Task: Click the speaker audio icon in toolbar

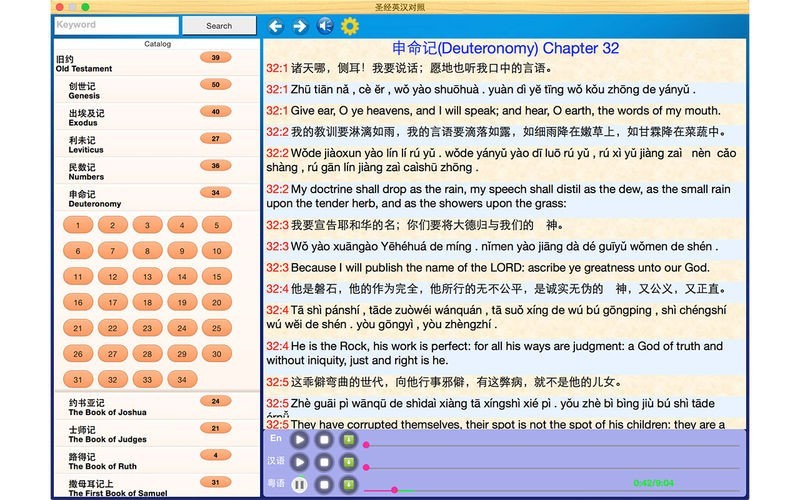Action: pyautogui.click(x=324, y=26)
